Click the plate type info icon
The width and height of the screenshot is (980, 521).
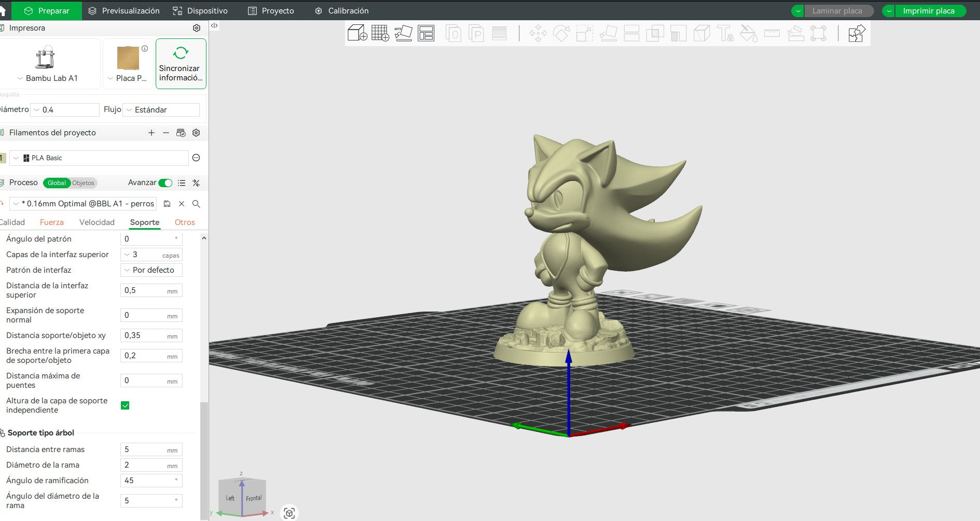click(x=145, y=49)
